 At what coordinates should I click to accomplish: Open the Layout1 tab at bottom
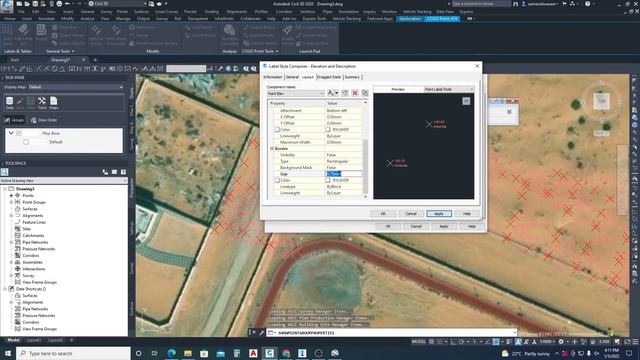click(x=33, y=340)
